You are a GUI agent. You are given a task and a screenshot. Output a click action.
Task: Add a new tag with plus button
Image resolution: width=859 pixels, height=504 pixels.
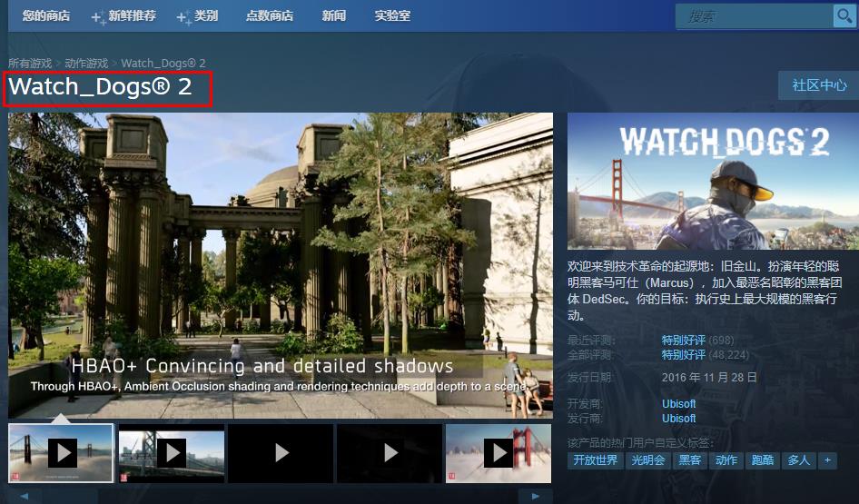[828, 460]
